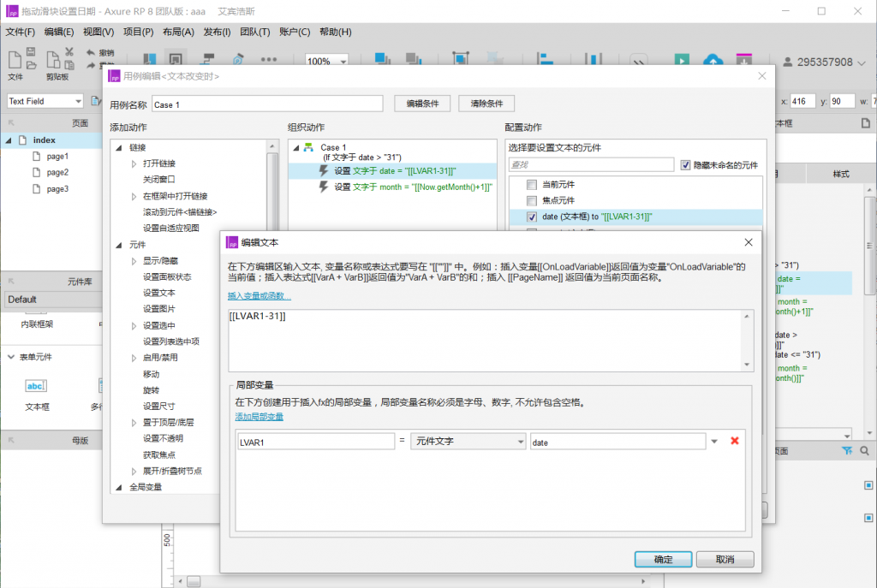Screen dimensions: 877x588
Task: Collapse the 链接 action group
Action: 118,147
